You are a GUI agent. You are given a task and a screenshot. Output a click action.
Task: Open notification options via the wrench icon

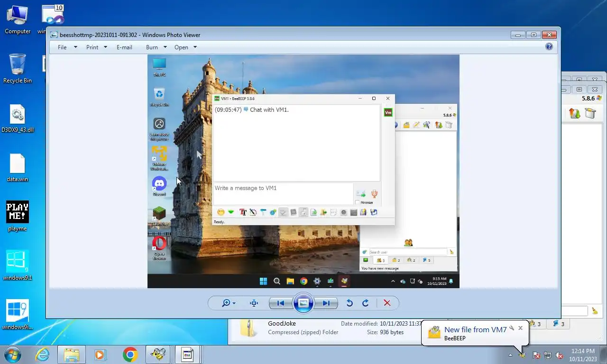pos(512,328)
